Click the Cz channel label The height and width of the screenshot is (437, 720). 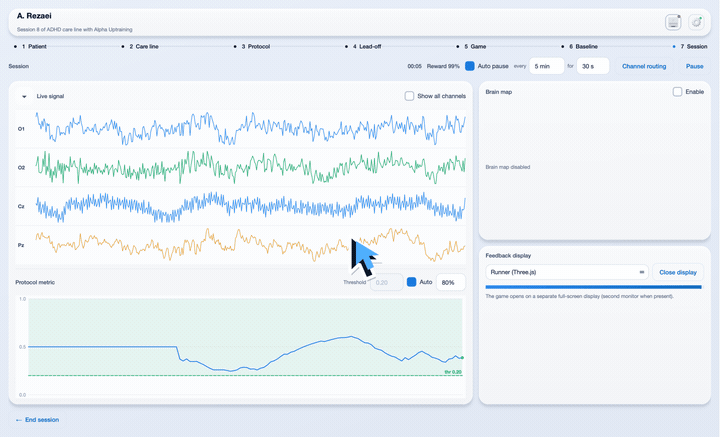pyautogui.click(x=21, y=206)
